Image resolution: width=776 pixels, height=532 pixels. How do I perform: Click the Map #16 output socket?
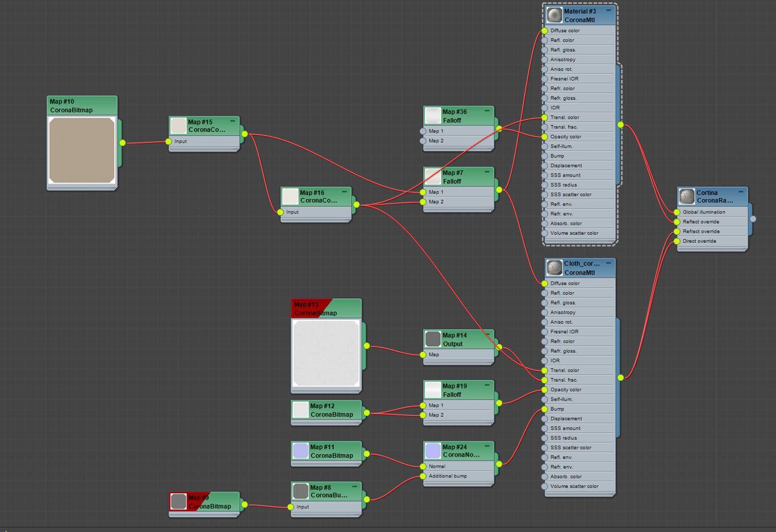click(356, 205)
